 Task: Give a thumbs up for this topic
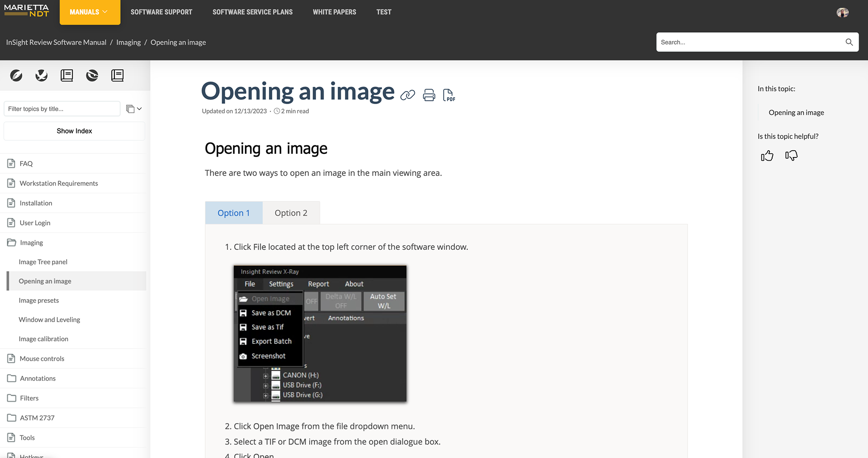pyautogui.click(x=767, y=156)
